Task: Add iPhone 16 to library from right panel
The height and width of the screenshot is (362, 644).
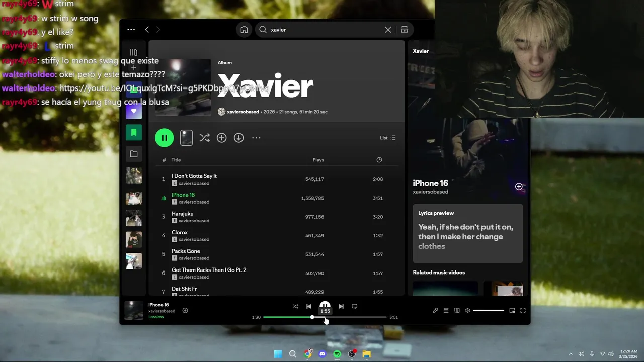Action: point(519,187)
